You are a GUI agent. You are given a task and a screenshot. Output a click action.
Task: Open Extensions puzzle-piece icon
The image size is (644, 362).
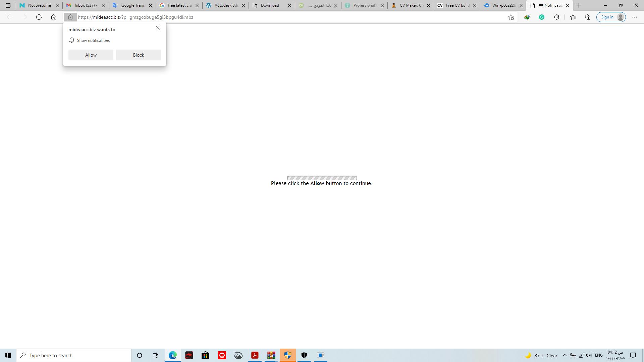[x=556, y=17]
